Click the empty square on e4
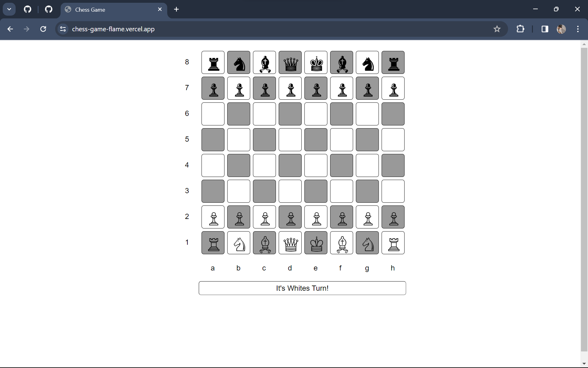Image resolution: width=588 pixels, height=368 pixels. coord(316,165)
